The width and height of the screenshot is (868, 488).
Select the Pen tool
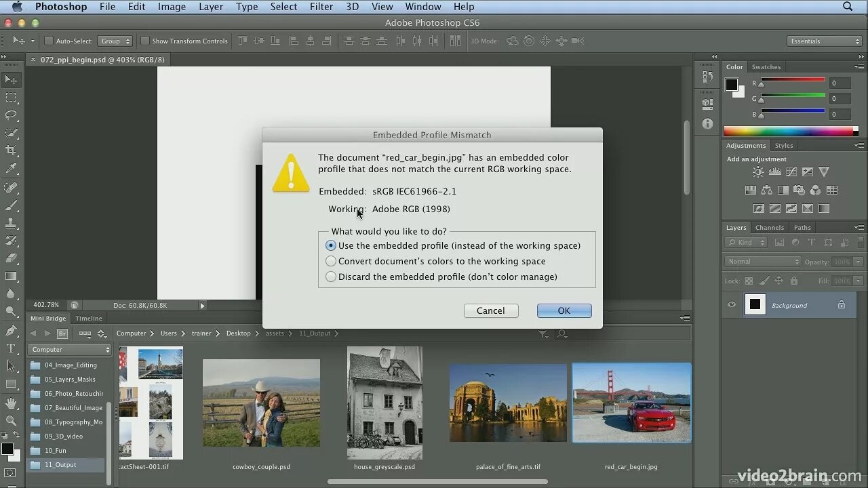[12, 331]
